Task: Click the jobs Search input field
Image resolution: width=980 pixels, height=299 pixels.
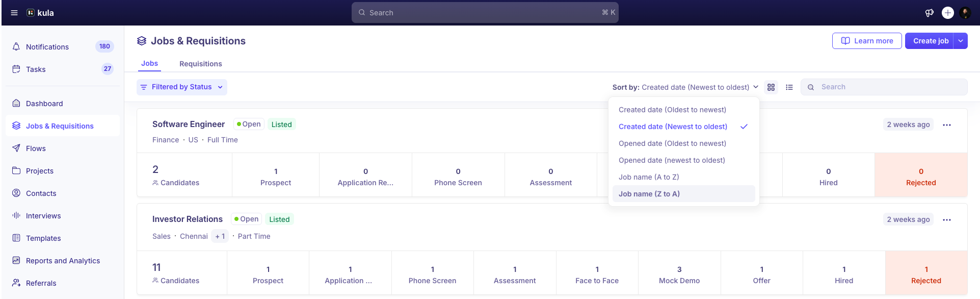Action: tap(889, 87)
